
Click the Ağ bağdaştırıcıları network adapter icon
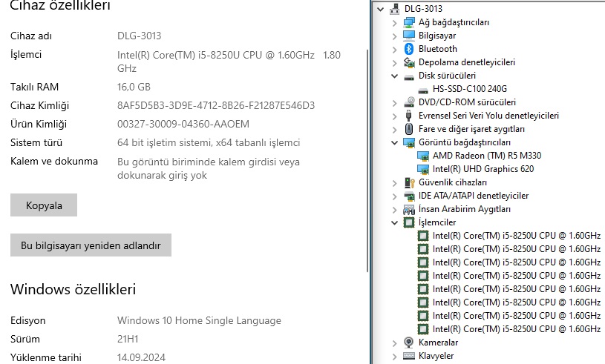click(409, 22)
